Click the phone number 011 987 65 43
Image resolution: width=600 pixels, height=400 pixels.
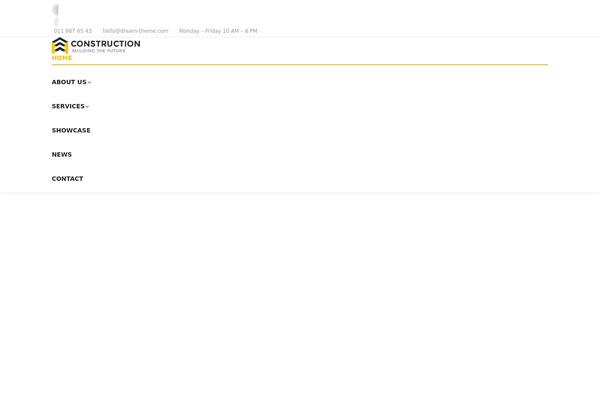click(x=73, y=31)
